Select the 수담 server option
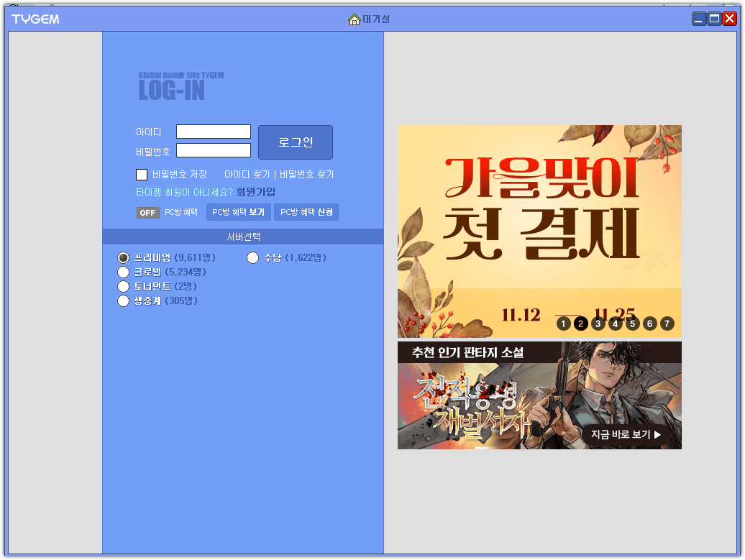Image resolution: width=745 pixels, height=560 pixels. 252,257
